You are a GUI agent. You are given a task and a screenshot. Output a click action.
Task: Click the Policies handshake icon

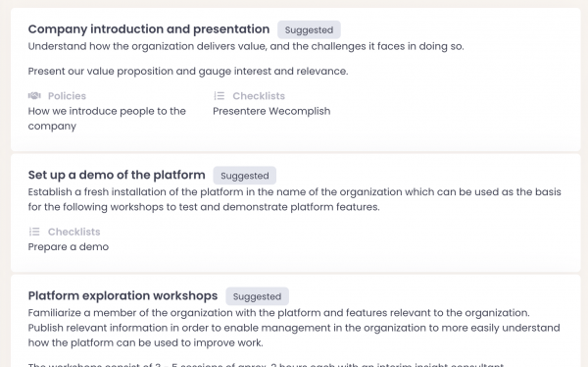34,96
